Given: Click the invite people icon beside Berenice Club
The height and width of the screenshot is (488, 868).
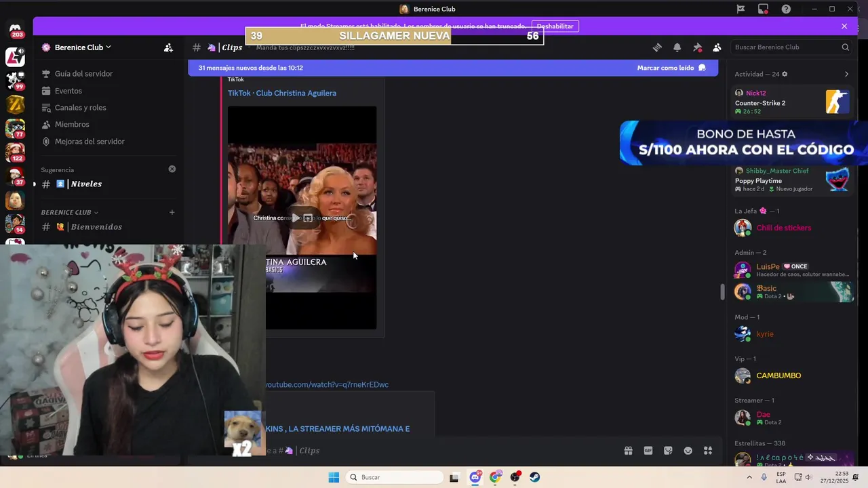Looking at the screenshot, I should click(168, 47).
